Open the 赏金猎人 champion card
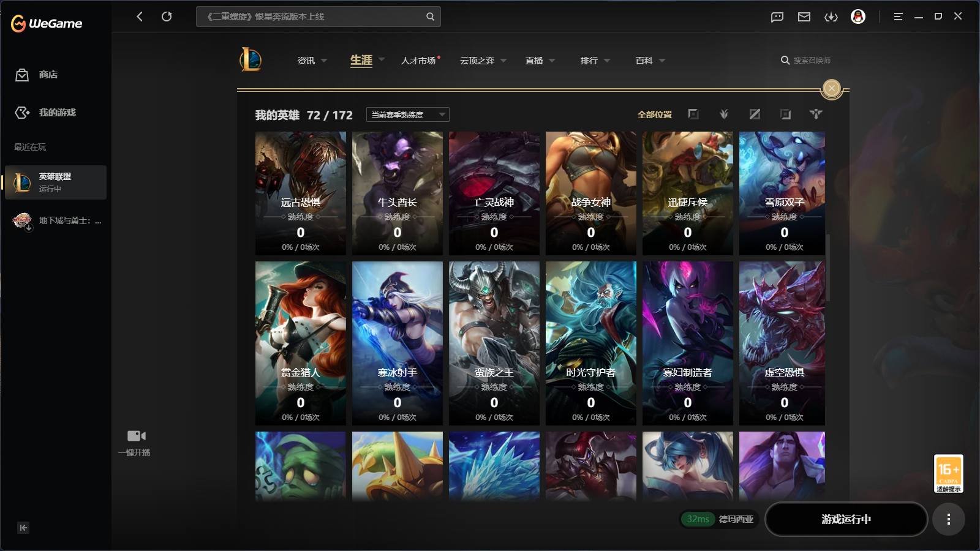 tap(301, 343)
